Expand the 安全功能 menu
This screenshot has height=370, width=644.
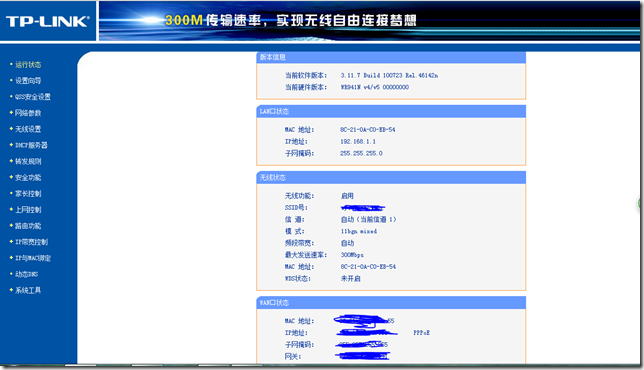click(28, 177)
